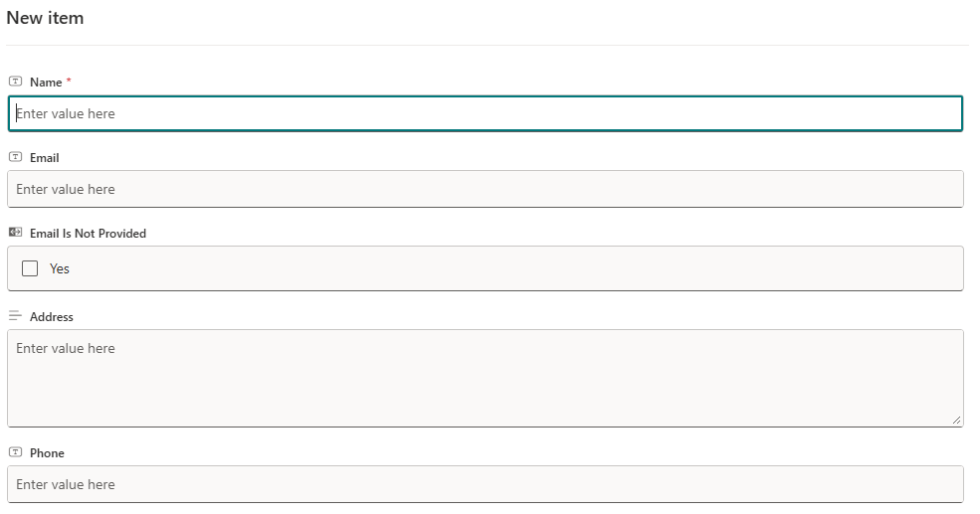This screenshot has height=514, width=980.
Task: Click the multiline icon beside Address label
Action: tap(15, 316)
